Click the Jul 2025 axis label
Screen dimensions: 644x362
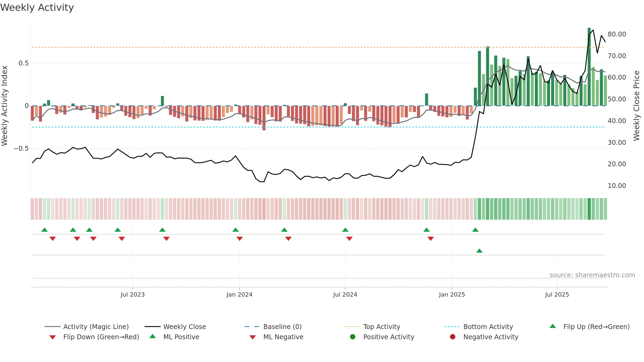pos(557,294)
